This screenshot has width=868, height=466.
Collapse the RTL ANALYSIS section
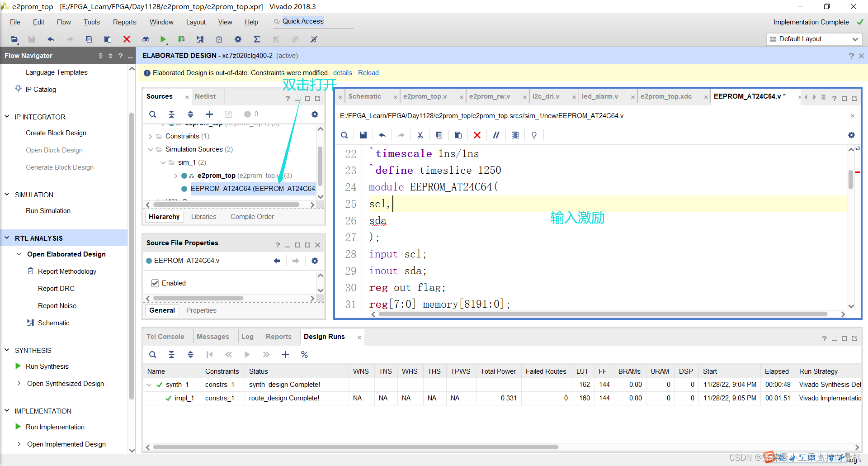[7, 238]
